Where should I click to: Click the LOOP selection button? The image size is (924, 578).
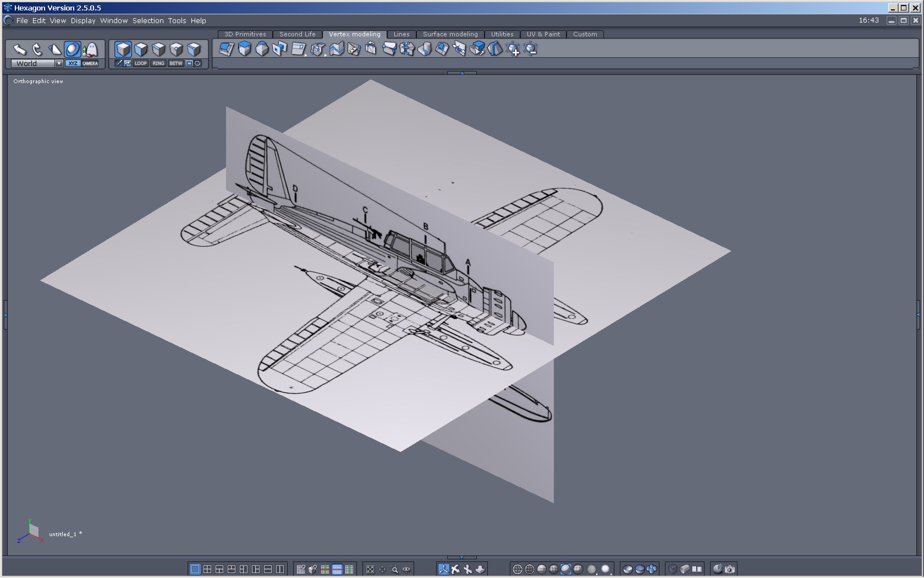click(x=141, y=63)
